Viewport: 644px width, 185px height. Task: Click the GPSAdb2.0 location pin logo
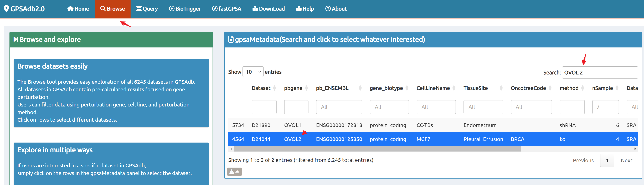point(6,9)
